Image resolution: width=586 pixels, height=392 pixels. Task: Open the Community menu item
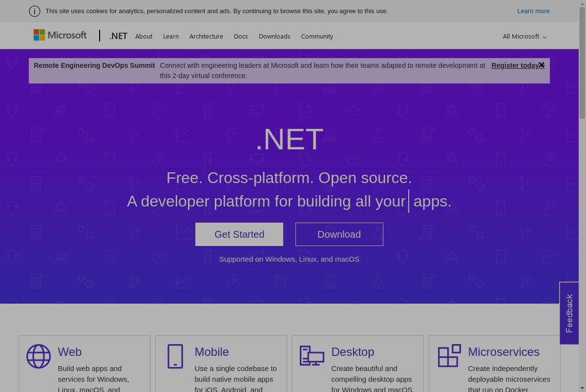tap(317, 36)
